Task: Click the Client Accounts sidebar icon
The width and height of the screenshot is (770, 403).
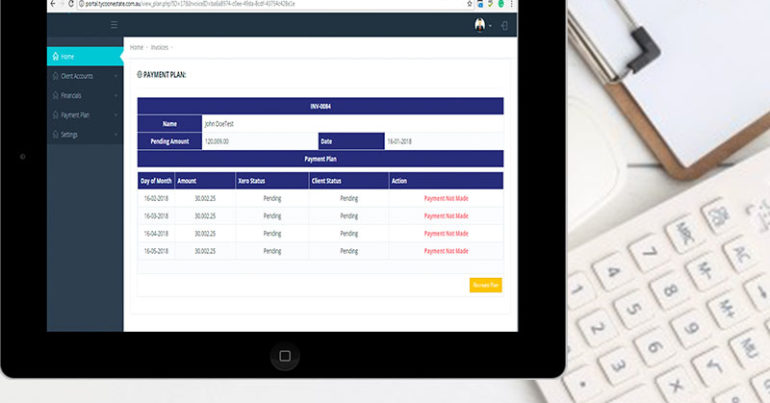Action: pos(55,76)
